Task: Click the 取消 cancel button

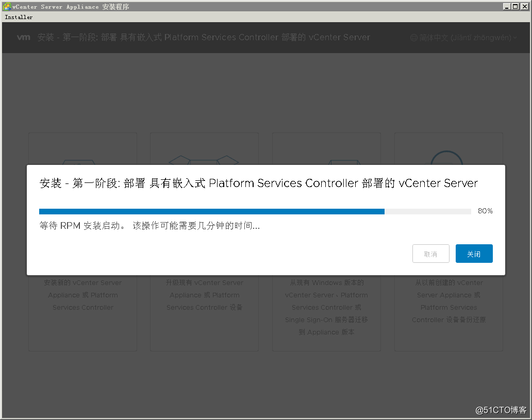Action: point(430,254)
